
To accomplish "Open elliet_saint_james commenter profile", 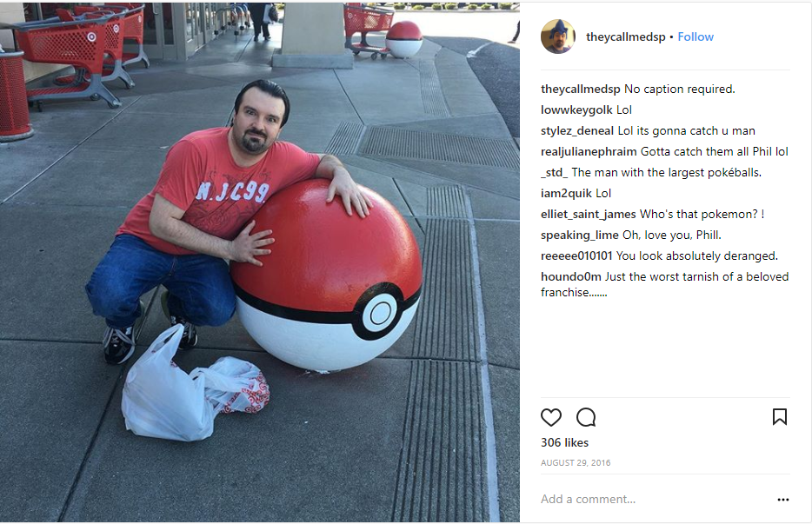I will [589, 215].
